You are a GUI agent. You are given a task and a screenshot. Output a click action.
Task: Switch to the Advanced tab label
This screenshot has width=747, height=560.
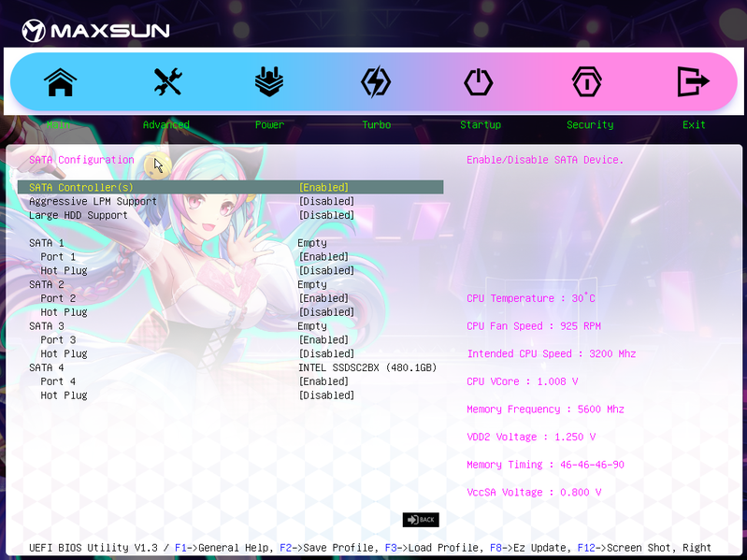point(166,124)
